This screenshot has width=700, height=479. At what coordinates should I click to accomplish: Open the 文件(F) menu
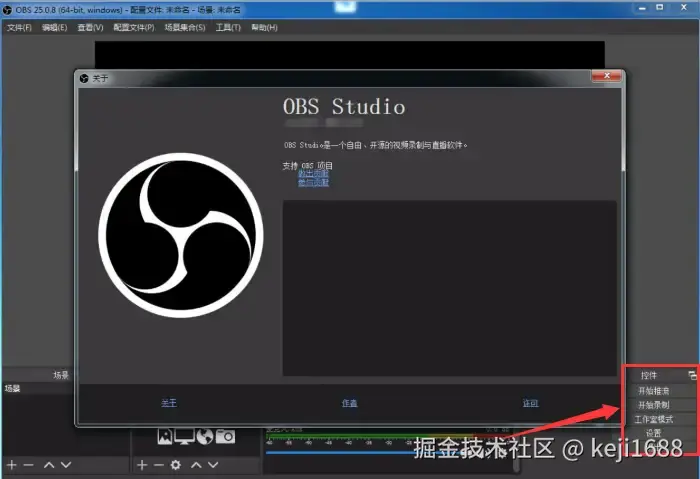click(20, 28)
